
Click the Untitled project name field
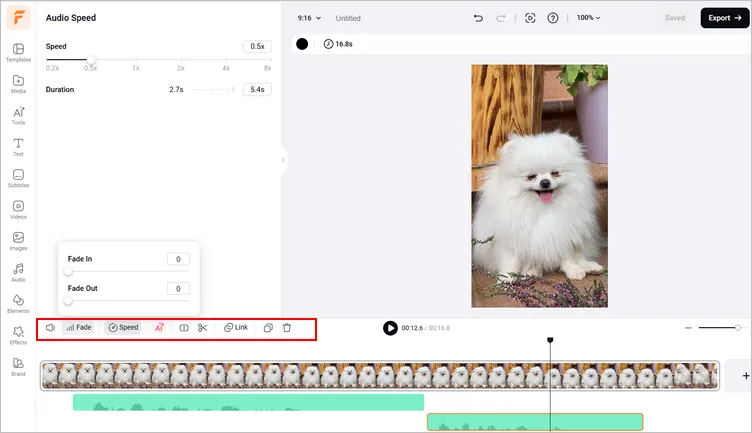click(x=348, y=18)
